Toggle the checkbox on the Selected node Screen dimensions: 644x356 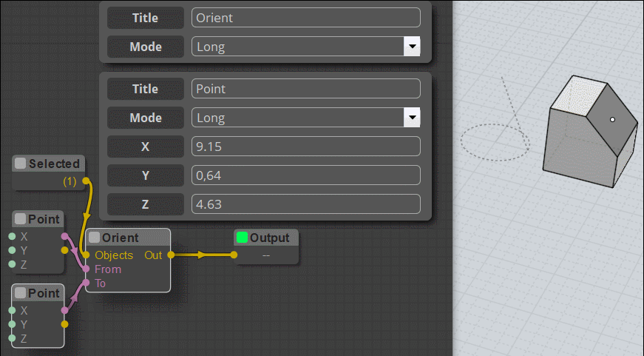click(20, 164)
